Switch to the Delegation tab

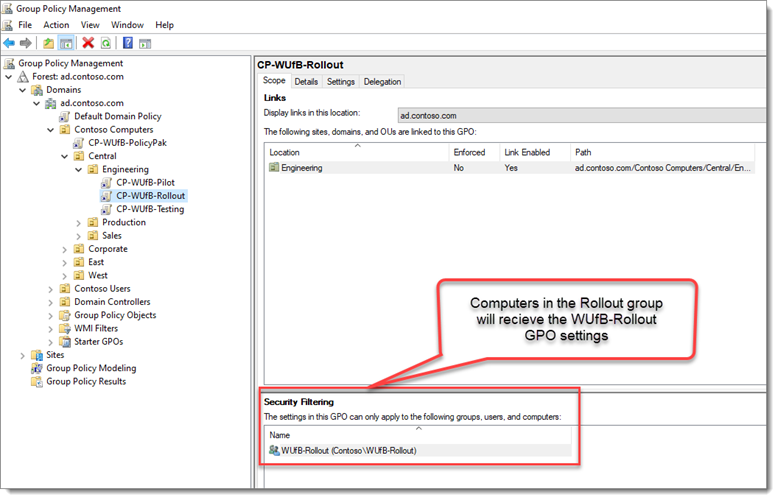pyautogui.click(x=382, y=82)
